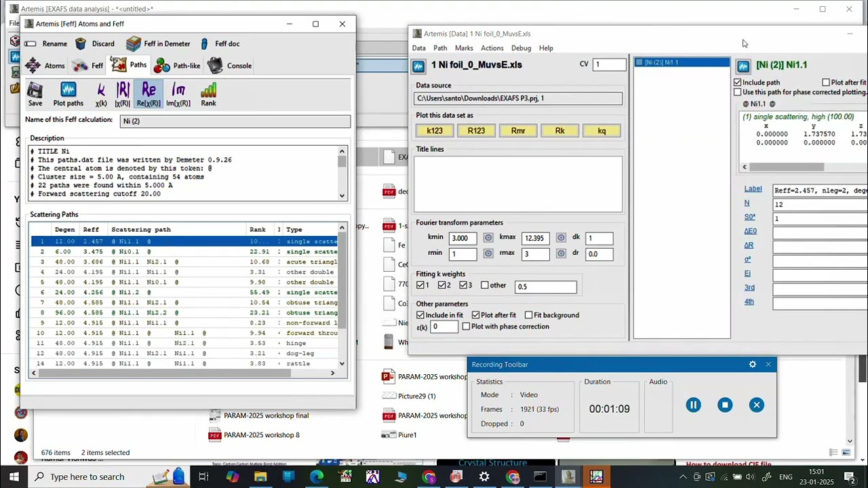Click the Feff calculation name field
The image size is (868, 488).
[235, 121]
